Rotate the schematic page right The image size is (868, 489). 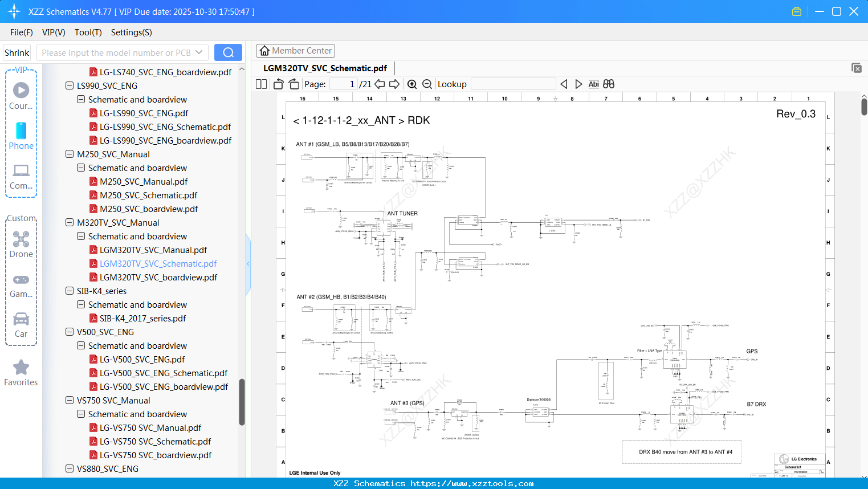294,84
